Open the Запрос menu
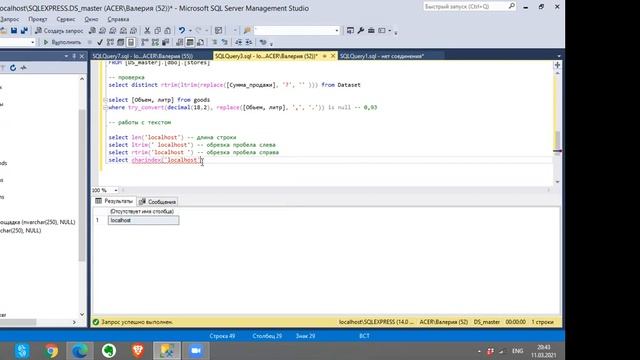This screenshot has width=640, height=360. point(9,19)
